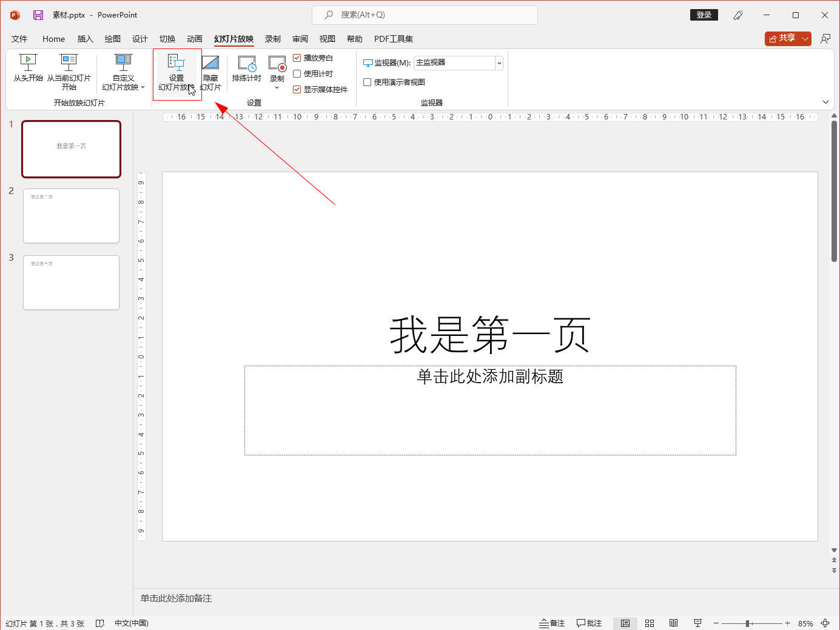The image size is (840, 630).
Task: Switch to Reading view icon
Action: coord(673,623)
